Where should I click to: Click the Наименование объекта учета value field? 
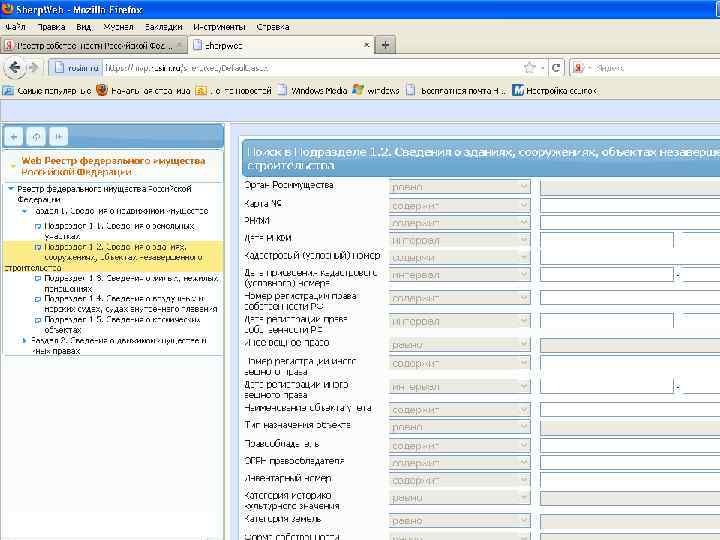click(630, 410)
